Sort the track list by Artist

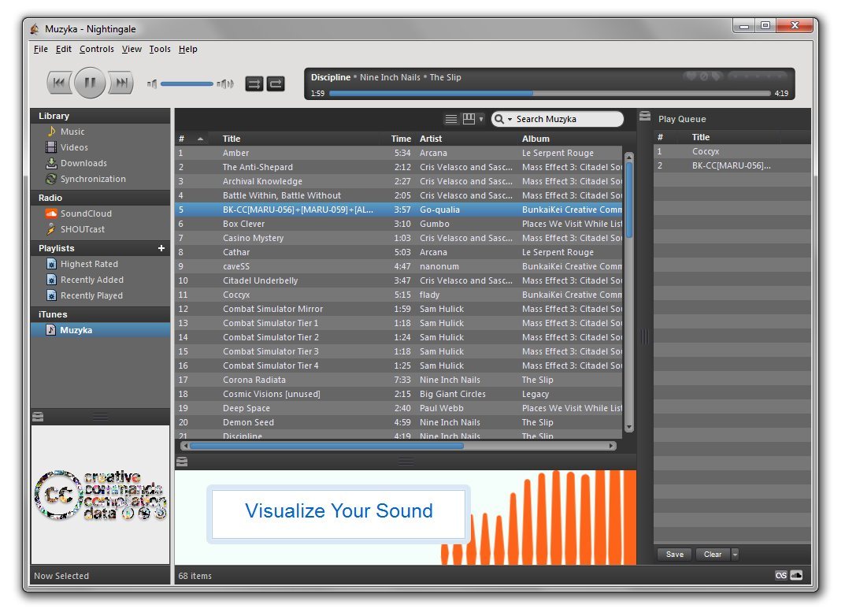[467, 139]
